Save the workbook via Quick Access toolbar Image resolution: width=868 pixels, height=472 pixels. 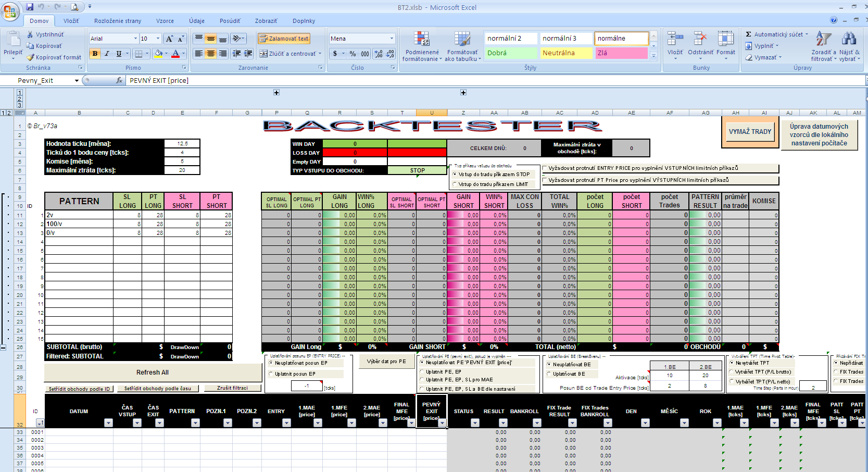(30, 7)
